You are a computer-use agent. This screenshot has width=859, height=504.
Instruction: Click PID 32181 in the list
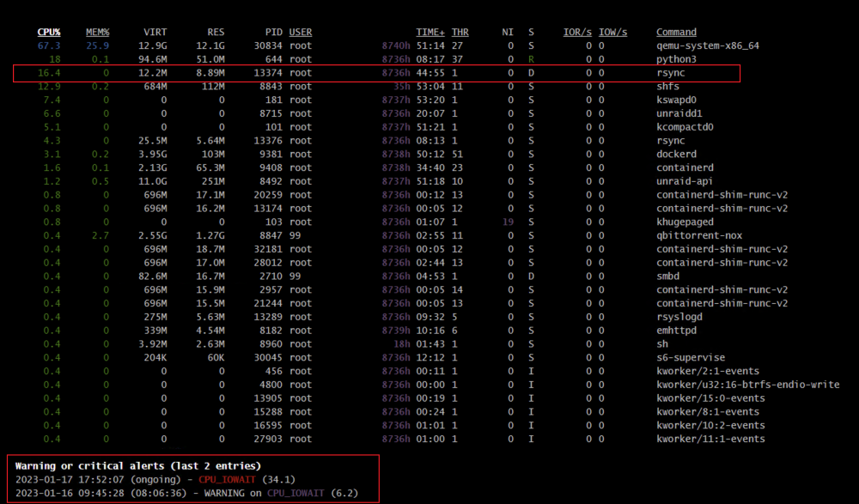point(268,249)
